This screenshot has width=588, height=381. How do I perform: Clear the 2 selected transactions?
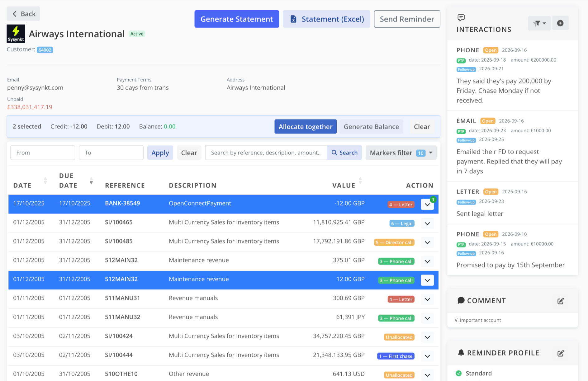point(422,127)
